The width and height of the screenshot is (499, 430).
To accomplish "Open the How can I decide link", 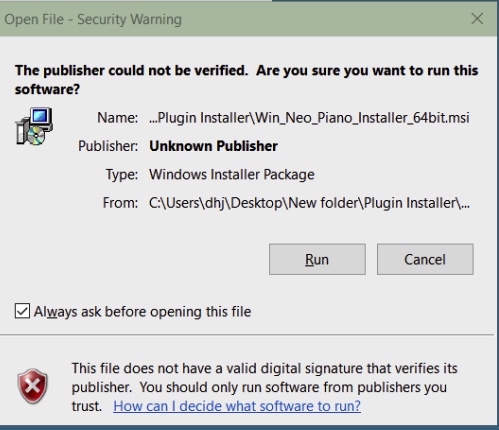I will pos(237,406).
